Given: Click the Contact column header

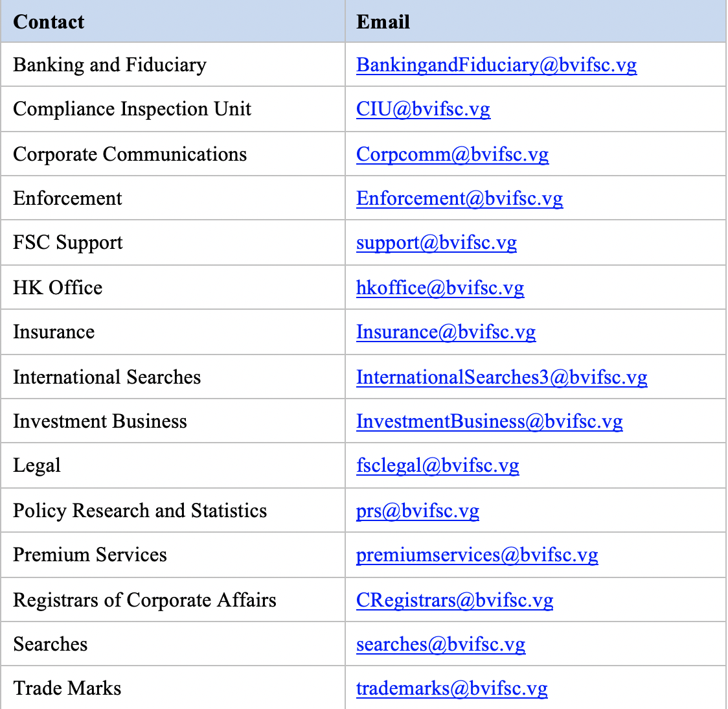Looking at the screenshot, I should click(49, 22).
